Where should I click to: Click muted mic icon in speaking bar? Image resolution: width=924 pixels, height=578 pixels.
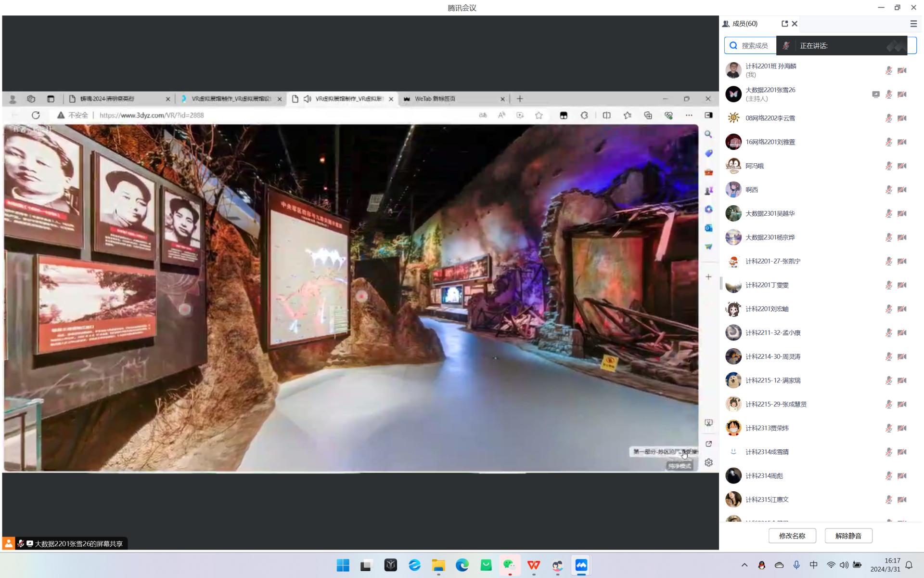pyautogui.click(x=786, y=46)
